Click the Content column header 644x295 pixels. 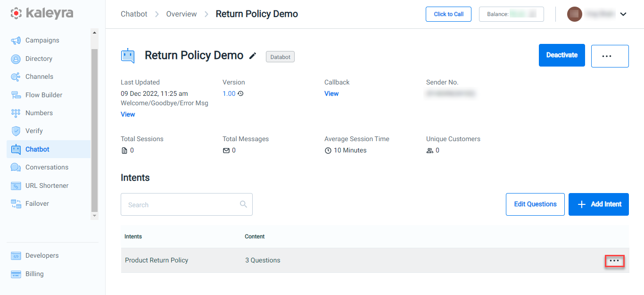point(255,236)
